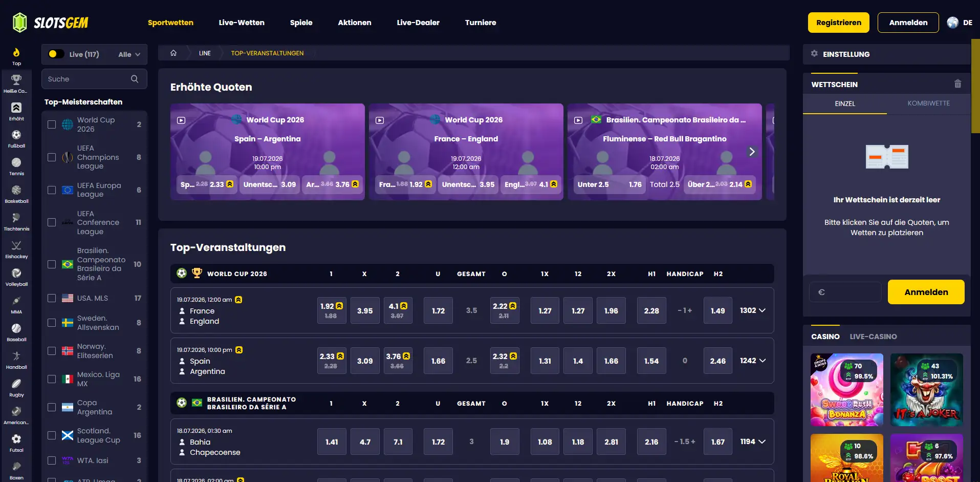Click the Suche search field
This screenshot has width=980, height=482.
(x=94, y=79)
